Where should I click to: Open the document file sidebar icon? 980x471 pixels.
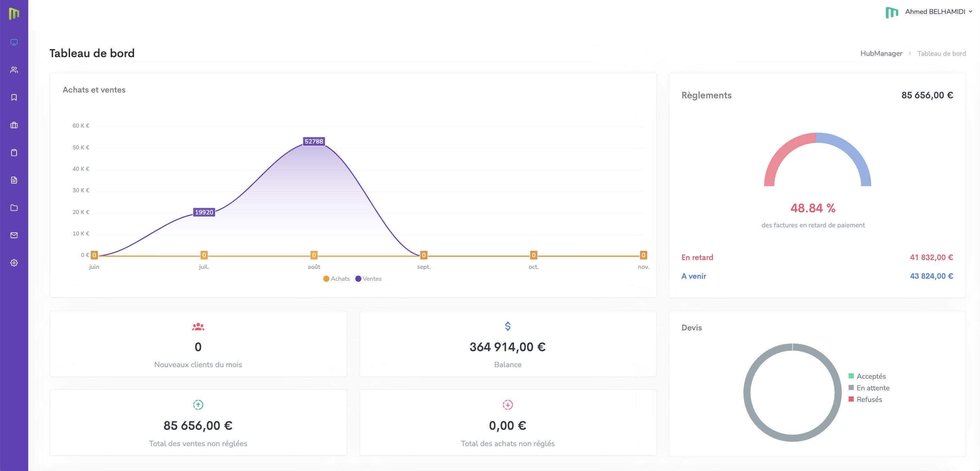click(14, 180)
